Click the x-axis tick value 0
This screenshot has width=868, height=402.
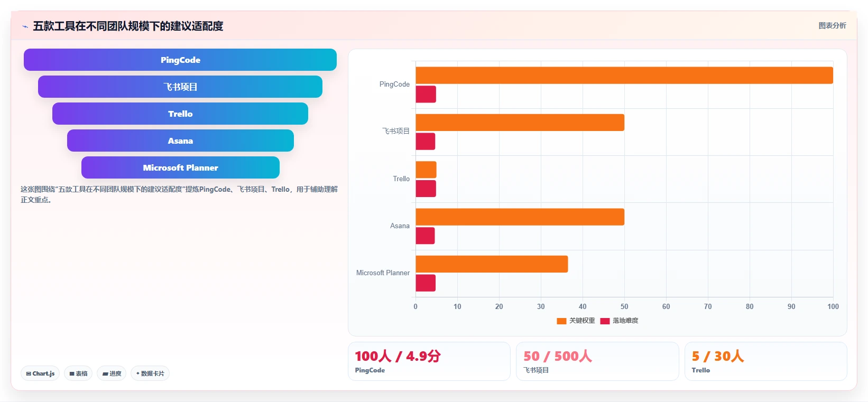click(415, 306)
